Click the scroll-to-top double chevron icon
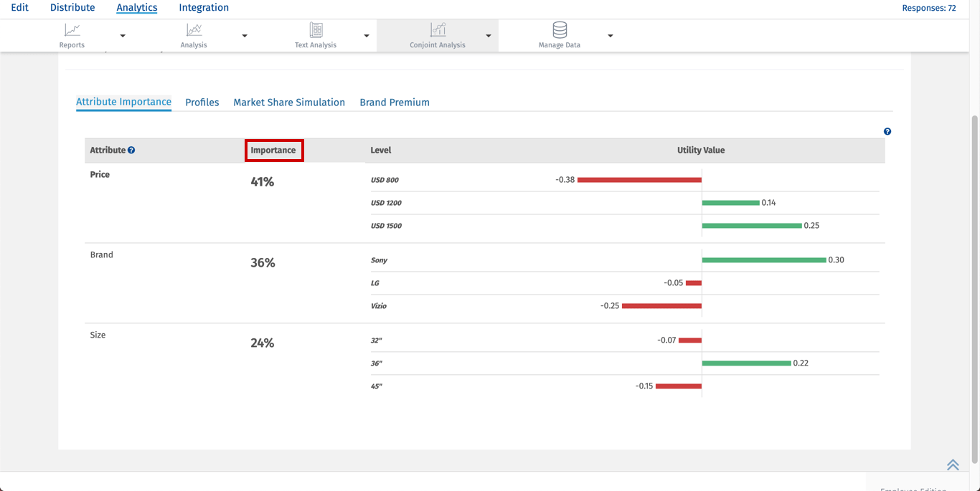The height and width of the screenshot is (491, 980). point(953,465)
